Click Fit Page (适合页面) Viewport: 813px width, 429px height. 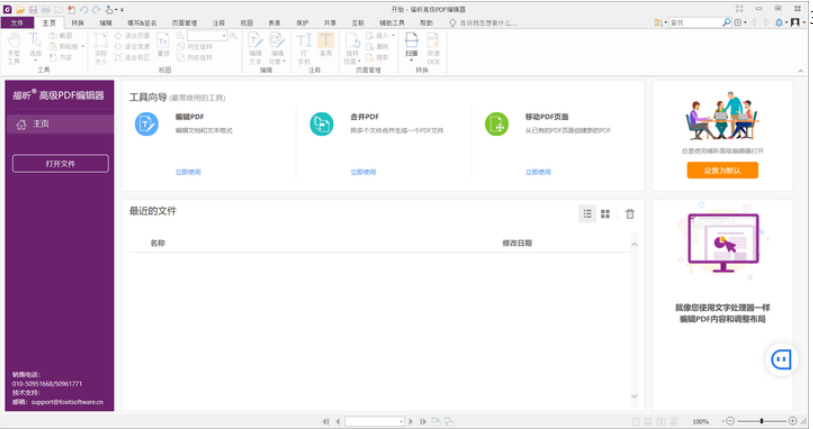(x=132, y=36)
